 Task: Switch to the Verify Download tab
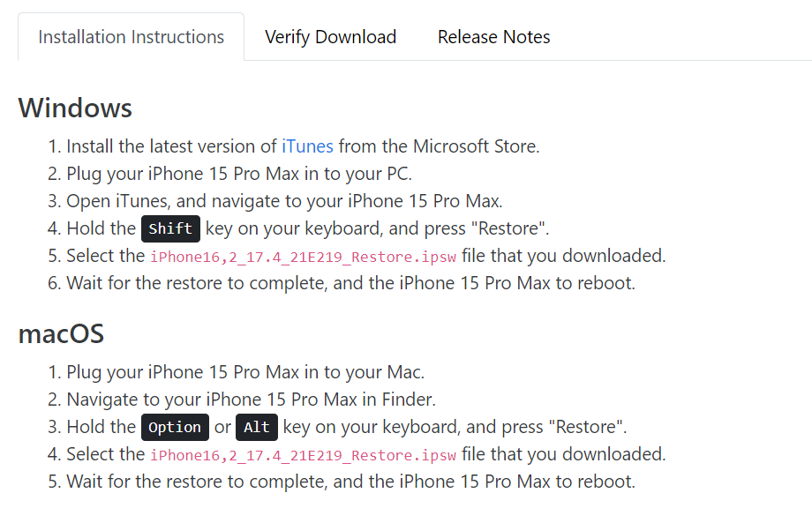click(330, 37)
